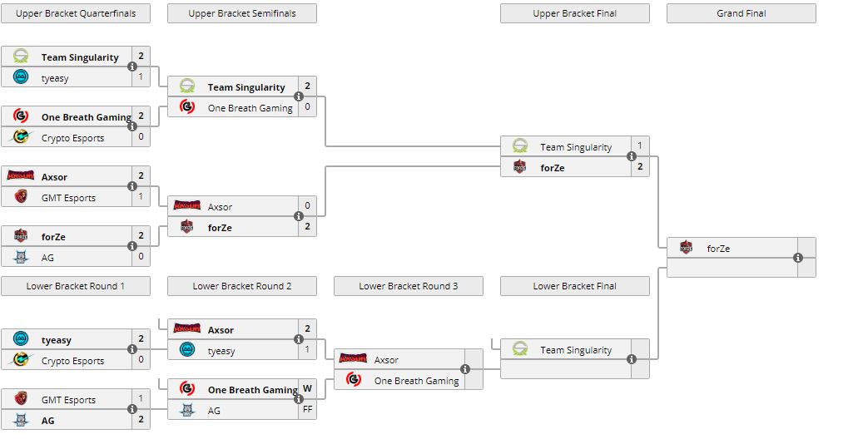Open Grand Final match info icon
The image size is (868, 444).
[798, 258]
